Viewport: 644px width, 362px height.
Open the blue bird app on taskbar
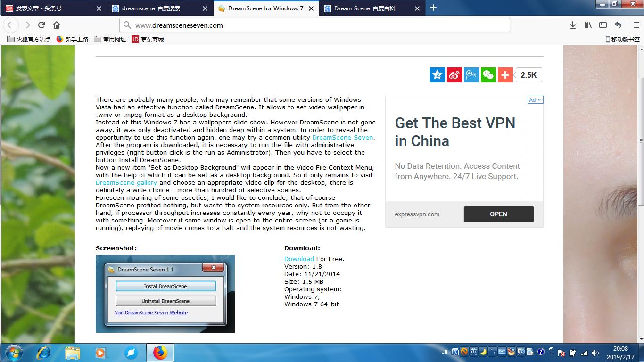coord(131,353)
